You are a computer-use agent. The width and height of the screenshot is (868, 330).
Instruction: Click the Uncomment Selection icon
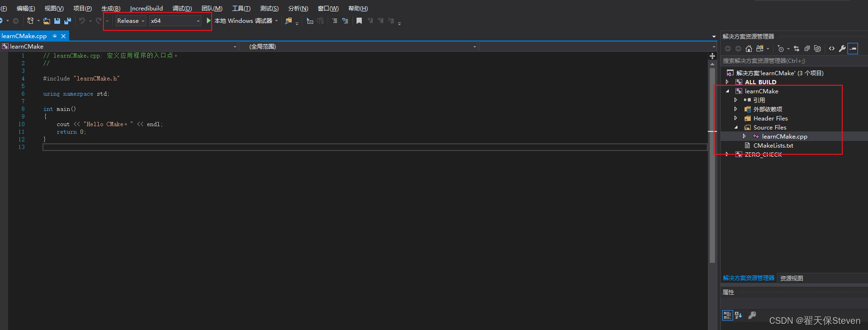point(345,21)
